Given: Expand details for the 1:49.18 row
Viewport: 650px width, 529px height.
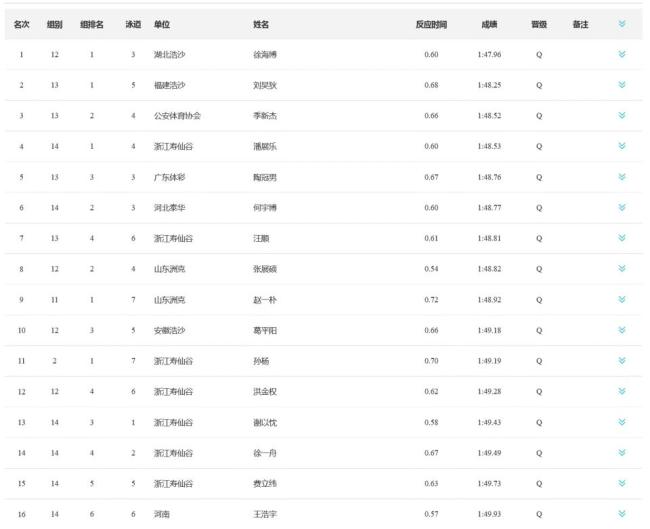Looking at the screenshot, I should pos(622,330).
